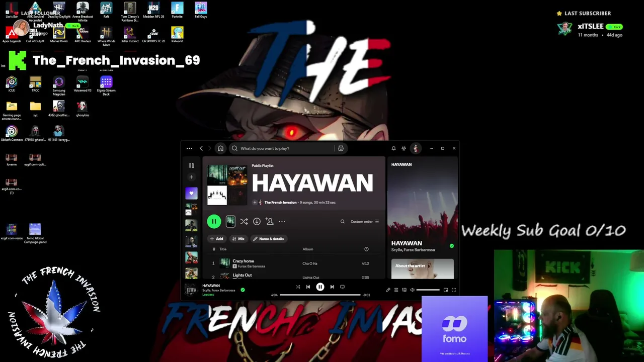644x362 pixels.
Task: Open The French Invasion playlist owner link
Action: click(x=280, y=203)
